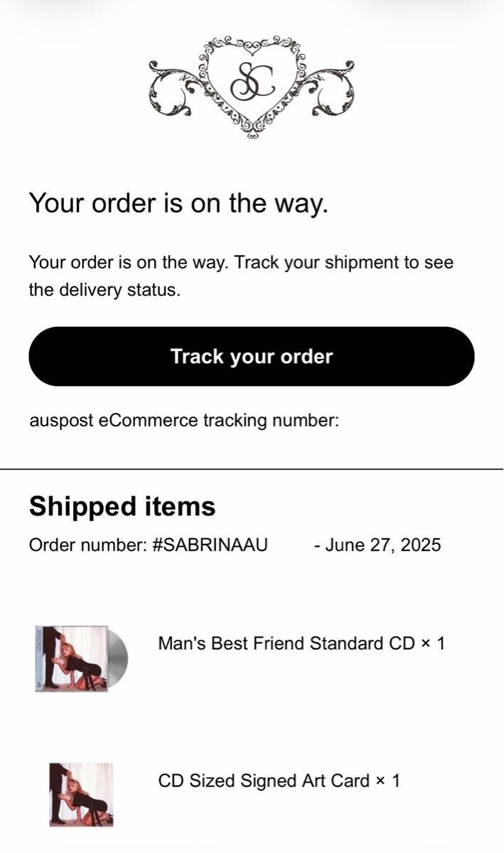Screen dimensions: 504x853
Task: Click the × 1 quantity beside Art Card
Action: (387, 780)
